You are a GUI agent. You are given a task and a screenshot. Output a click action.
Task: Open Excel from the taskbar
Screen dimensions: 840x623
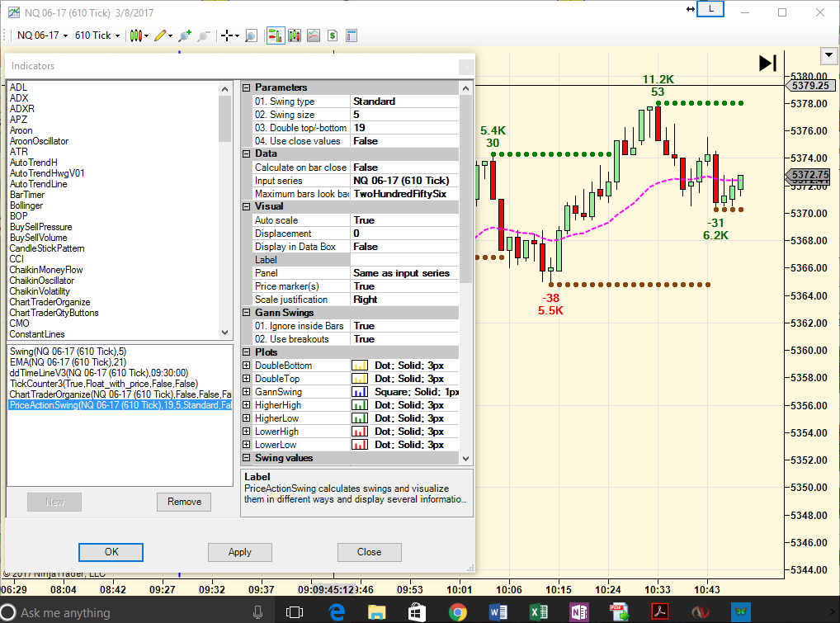[538, 611]
